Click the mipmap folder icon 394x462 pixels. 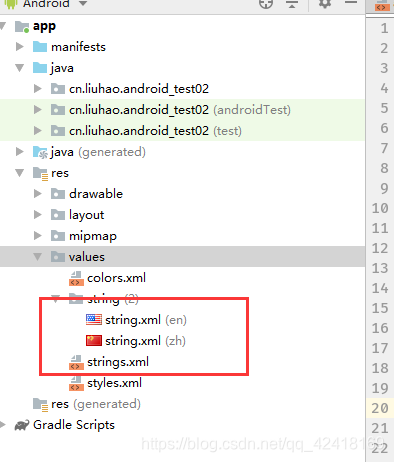click(x=58, y=236)
